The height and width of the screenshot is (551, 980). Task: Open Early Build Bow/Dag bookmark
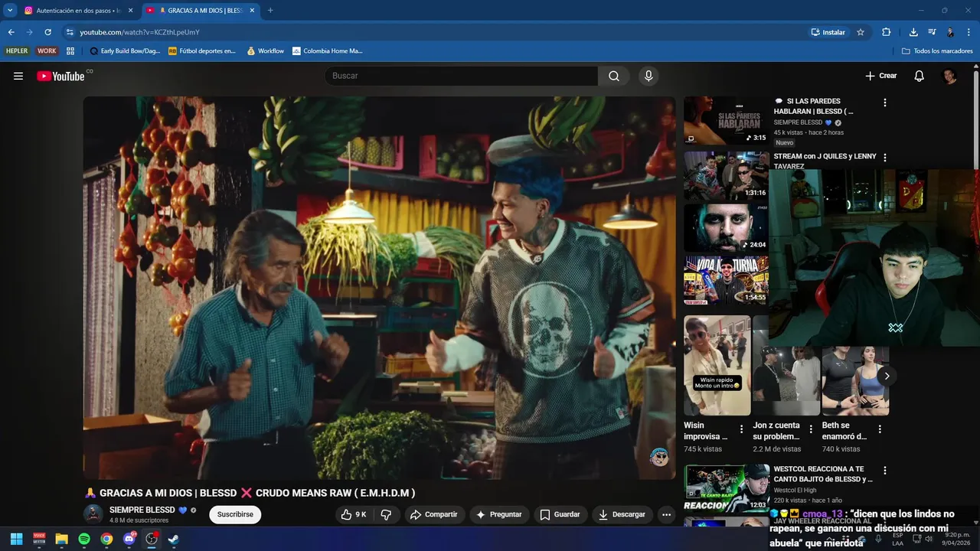[125, 51]
